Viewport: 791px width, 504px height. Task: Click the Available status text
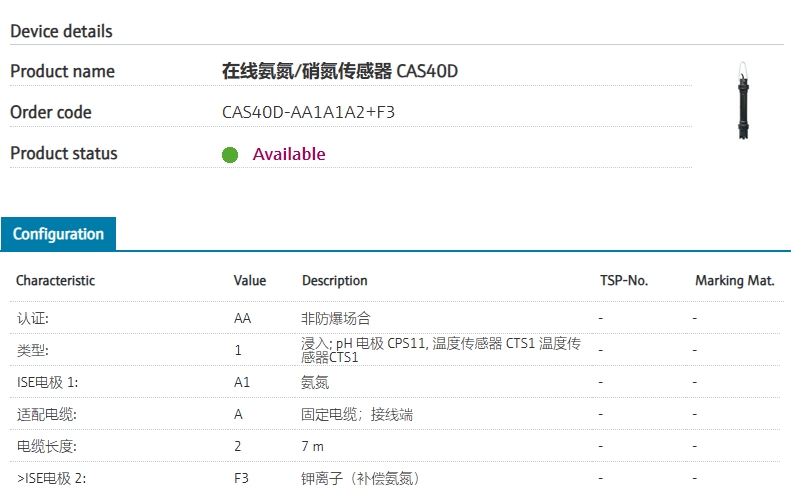(289, 154)
